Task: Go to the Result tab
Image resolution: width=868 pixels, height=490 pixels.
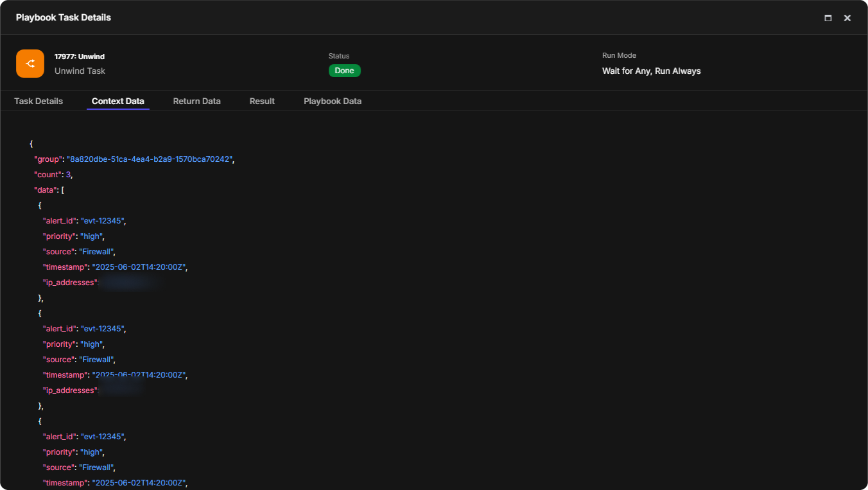Action: tap(262, 101)
